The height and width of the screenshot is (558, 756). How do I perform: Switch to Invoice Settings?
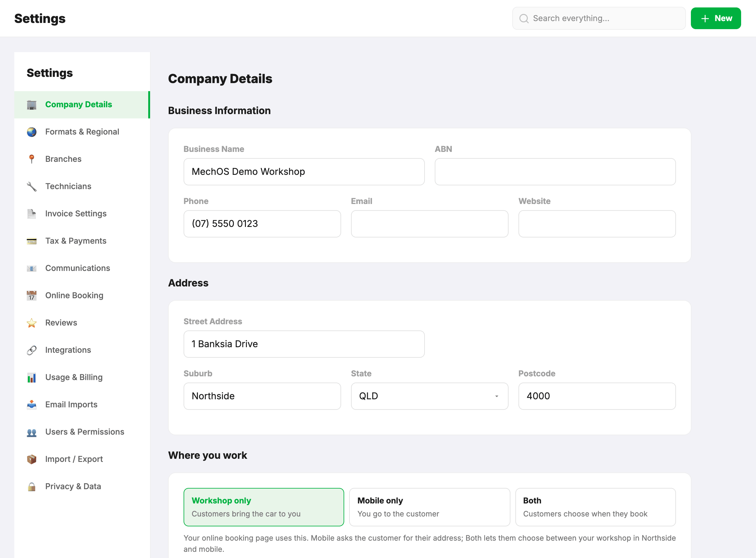82,214
